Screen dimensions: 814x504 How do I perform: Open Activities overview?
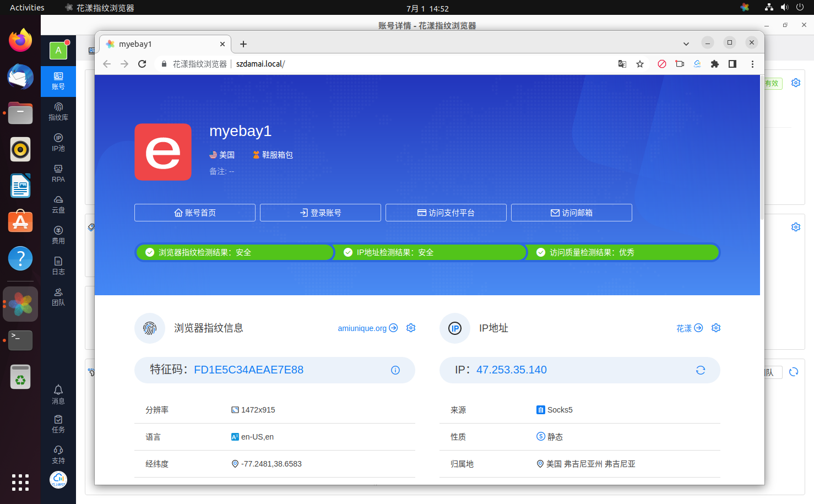pos(27,8)
